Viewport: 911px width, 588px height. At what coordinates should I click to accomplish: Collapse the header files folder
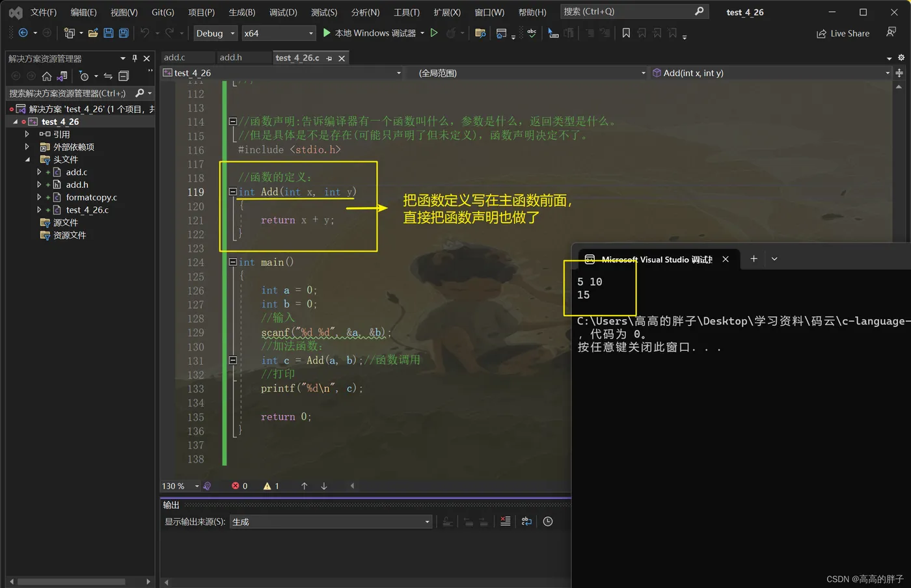pyautogui.click(x=27, y=159)
